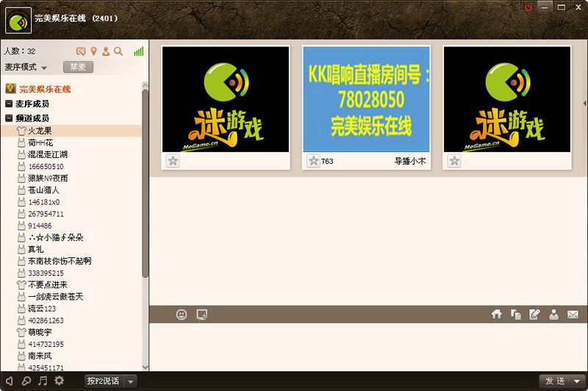Screen dimensions: 588x391
Task: Select member 火龙果
Action: coord(71,131)
